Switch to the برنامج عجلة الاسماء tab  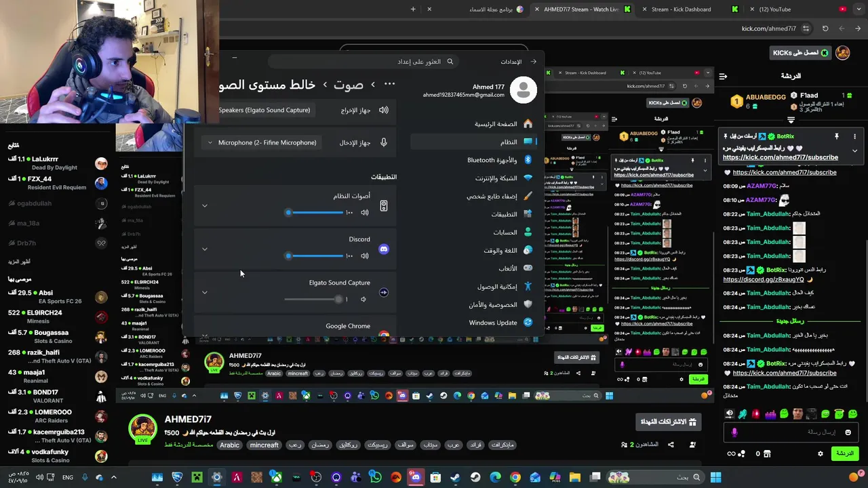pyautogui.click(x=477, y=9)
